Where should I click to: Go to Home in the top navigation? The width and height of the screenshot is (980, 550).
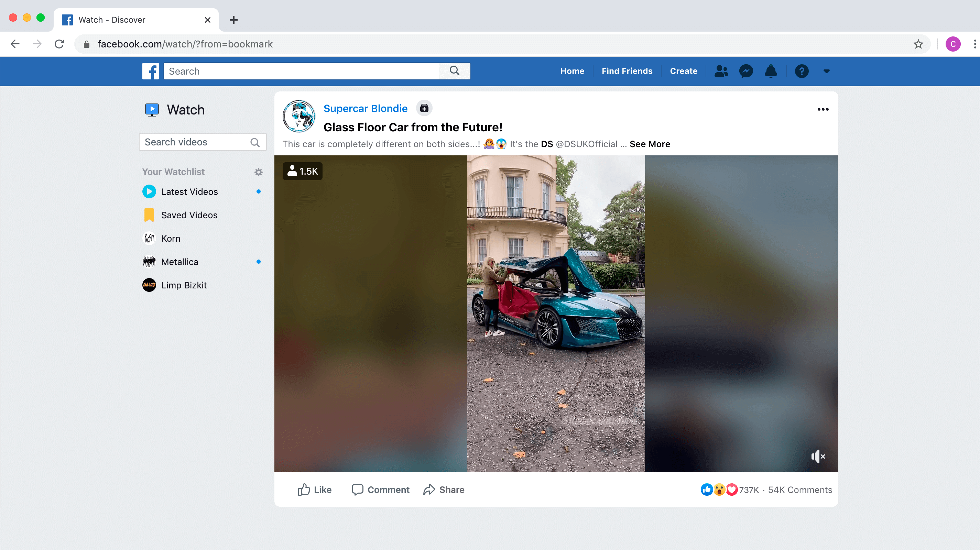click(572, 71)
